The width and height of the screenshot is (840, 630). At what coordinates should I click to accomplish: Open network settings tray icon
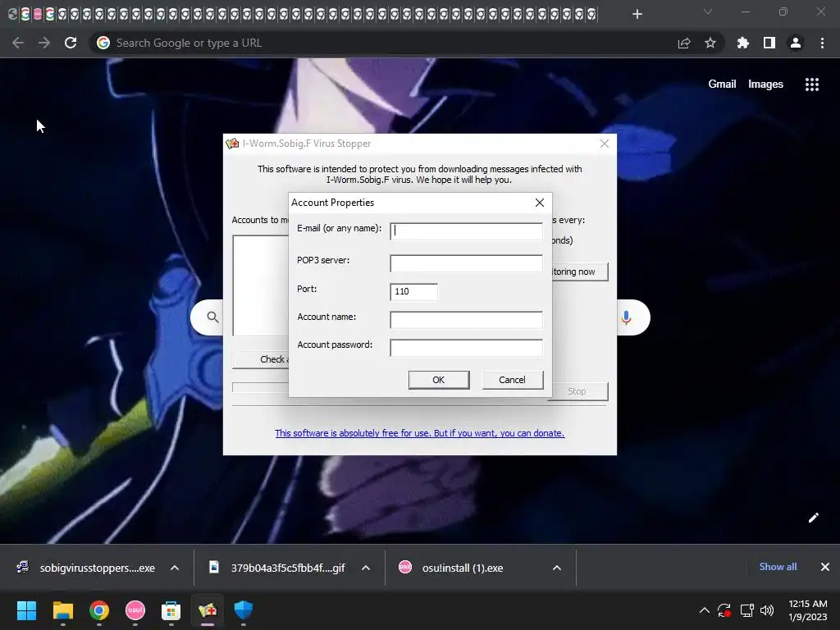click(x=746, y=610)
